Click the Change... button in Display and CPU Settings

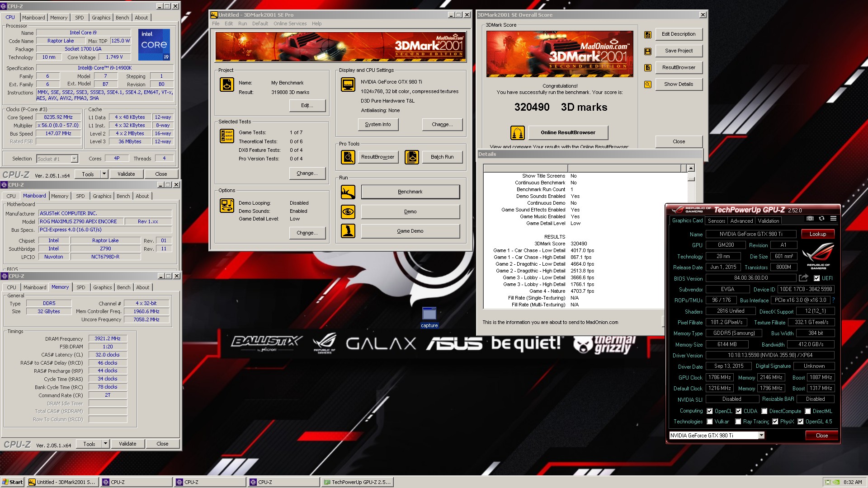click(442, 125)
